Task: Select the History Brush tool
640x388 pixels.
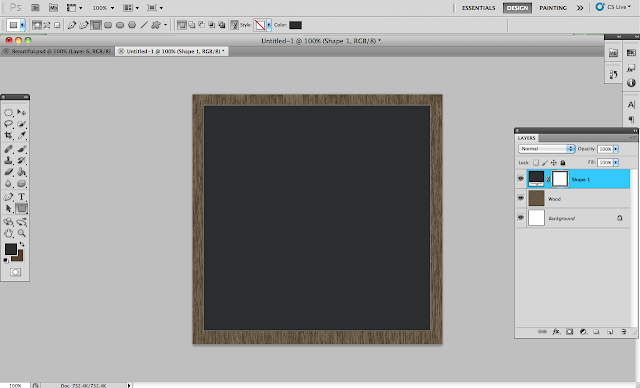Action: click(22, 160)
